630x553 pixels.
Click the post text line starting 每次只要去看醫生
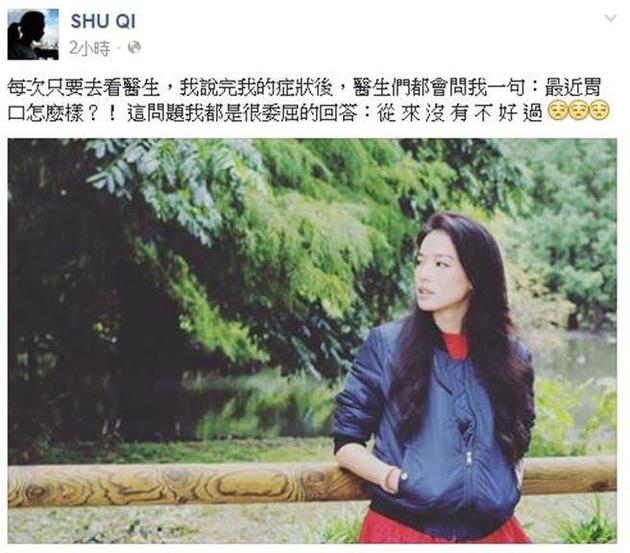(x=304, y=88)
